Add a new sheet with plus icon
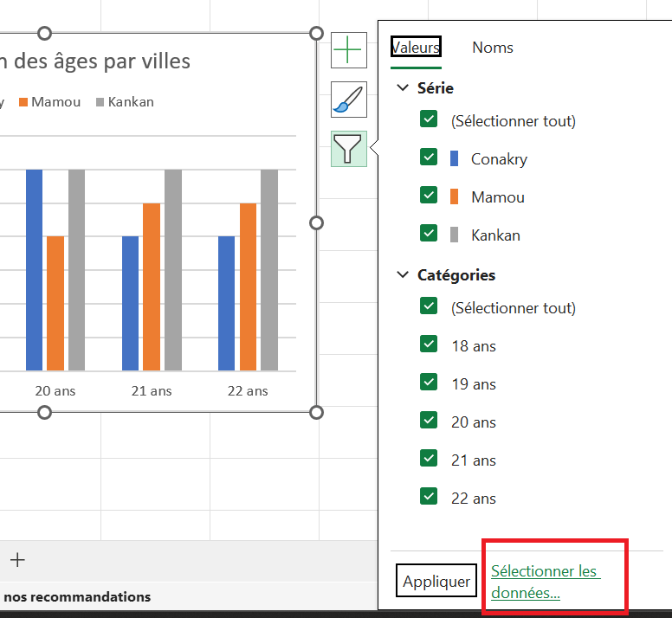The width and height of the screenshot is (672, 618). pos(17,560)
